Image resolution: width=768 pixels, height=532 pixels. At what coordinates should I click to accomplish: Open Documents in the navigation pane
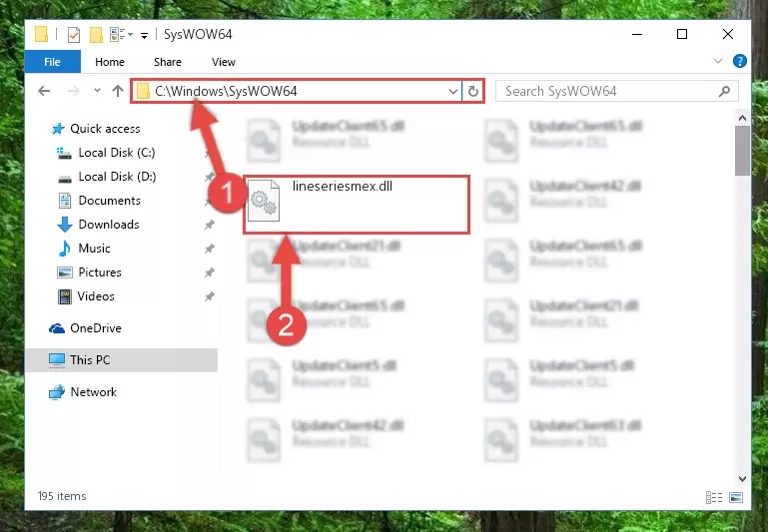109,201
